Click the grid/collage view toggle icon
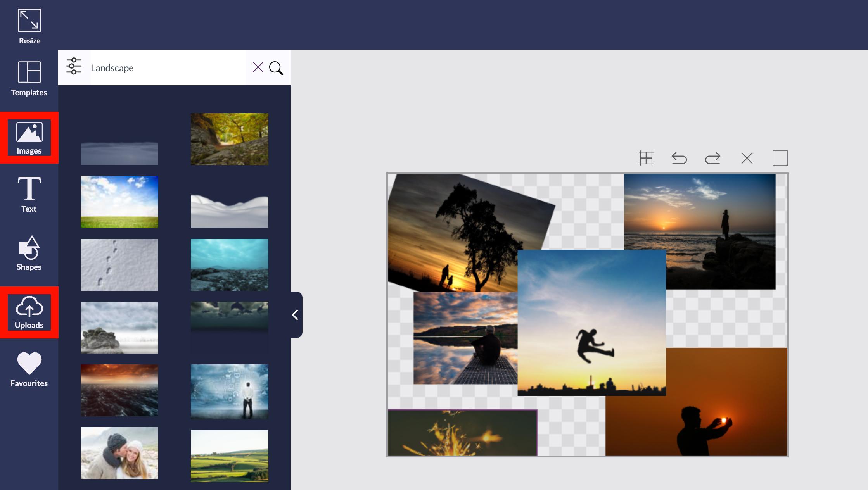 pos(647,158)
